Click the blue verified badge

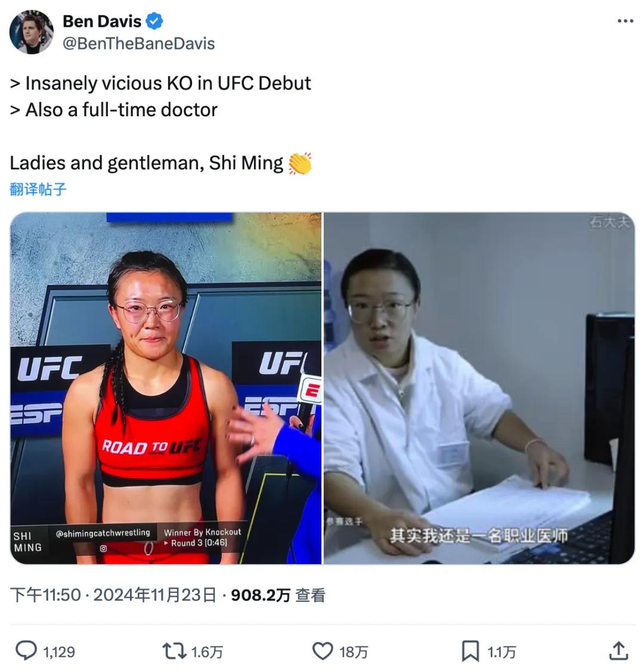click(x=154, y=21)
